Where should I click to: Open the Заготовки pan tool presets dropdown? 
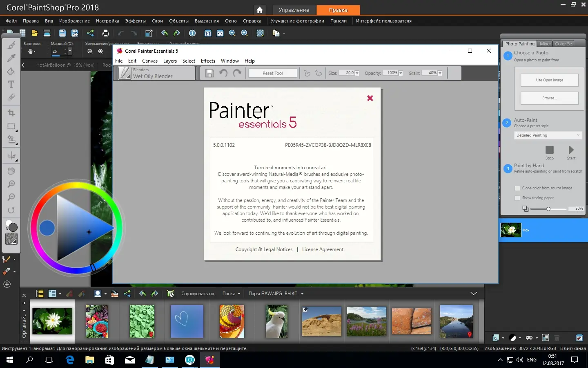(32, 52)
